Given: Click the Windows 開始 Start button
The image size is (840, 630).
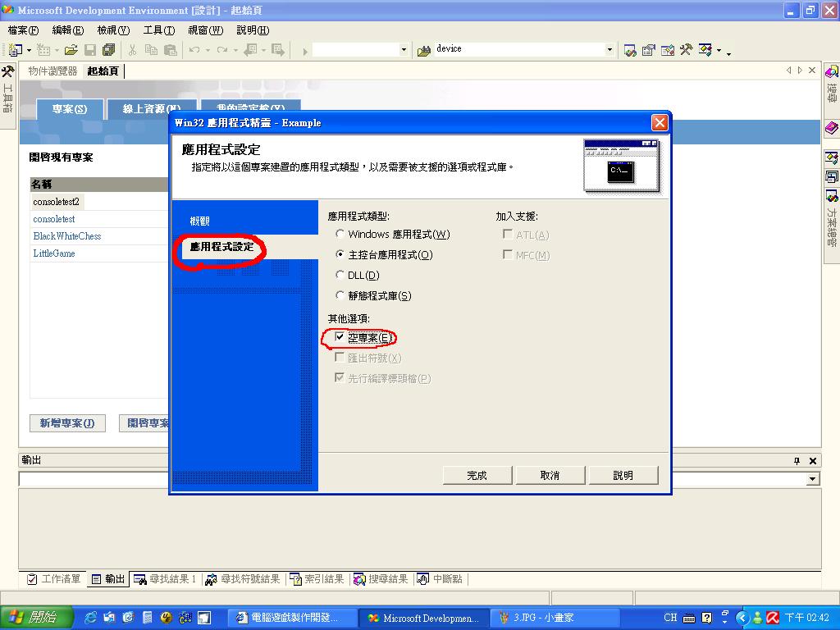Looking at the screenshot, I should point(34,618).
